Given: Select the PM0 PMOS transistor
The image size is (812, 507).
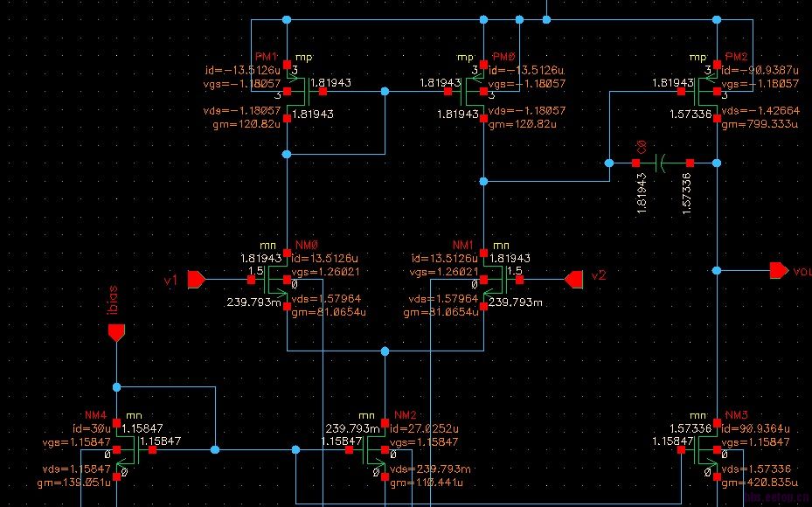Looking at the screenshot, I should click(470, 91).
